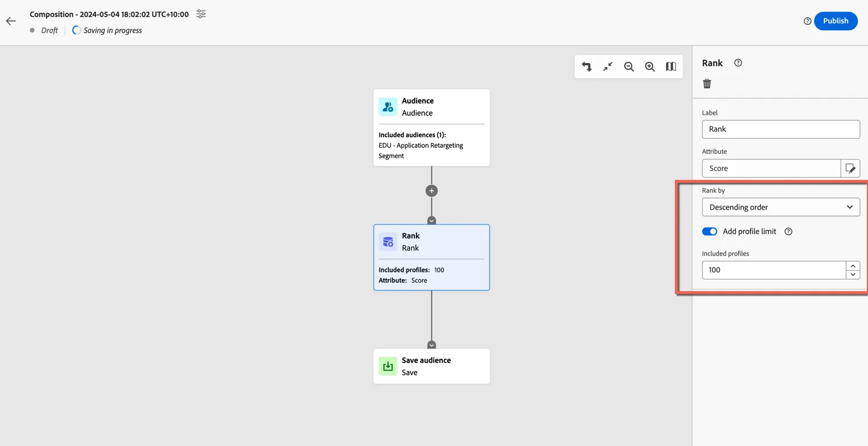Image resolution: width=868 pixels, height=446 pixels.
Task: Increase included profiles with up stepper
Action: tap(853, 266)
